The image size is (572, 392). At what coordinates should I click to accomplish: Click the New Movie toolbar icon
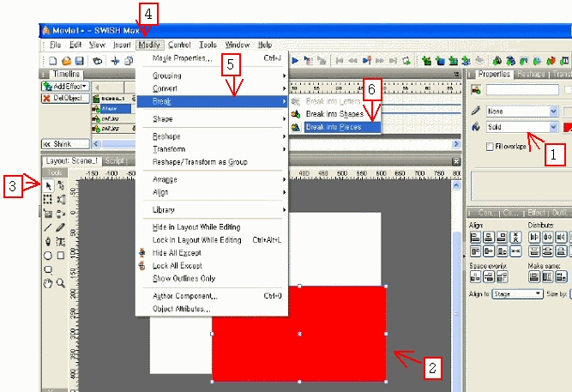[53, 61]
